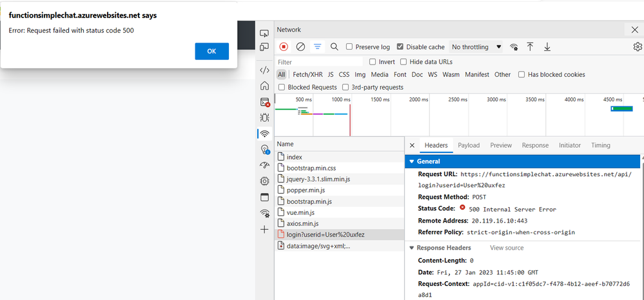Screen dimensions: 644x300
Task: Select the All filter type
Action: tap(281, 74)
